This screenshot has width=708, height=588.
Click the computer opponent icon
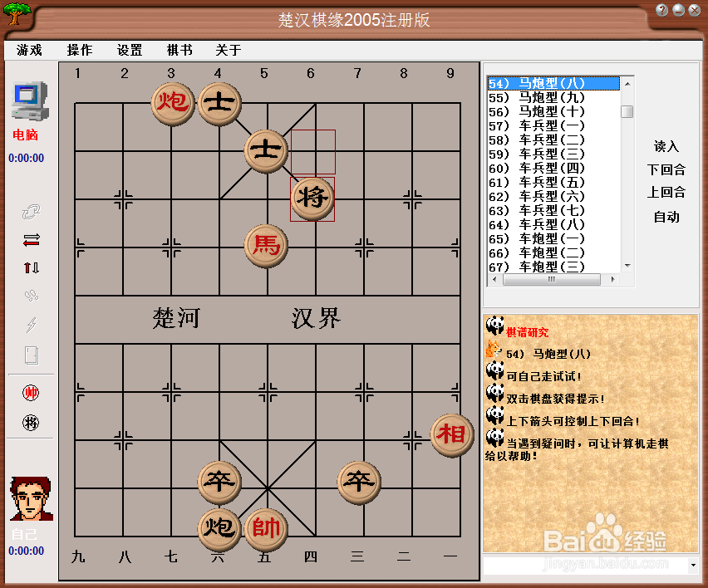(30, 101)
